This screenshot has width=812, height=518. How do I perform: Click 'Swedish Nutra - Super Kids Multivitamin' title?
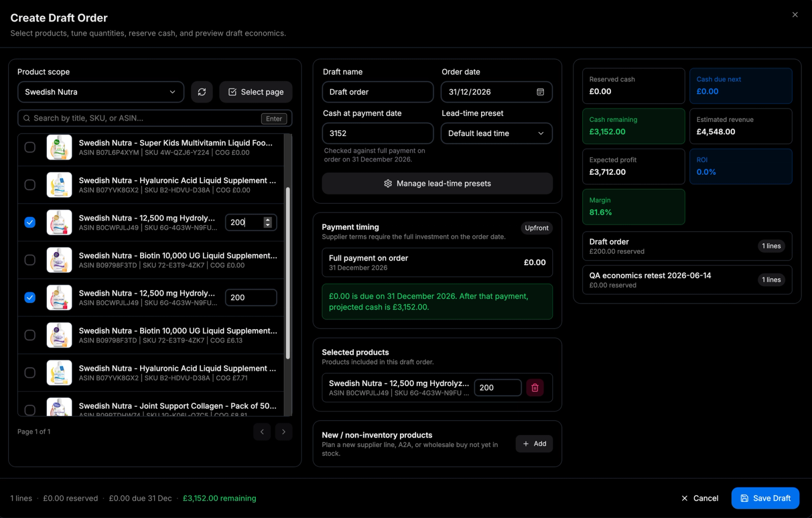(x=176, y=143)
